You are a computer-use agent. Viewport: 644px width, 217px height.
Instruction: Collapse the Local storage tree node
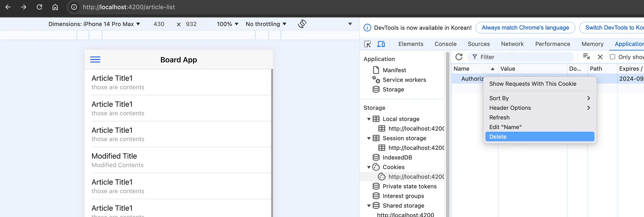tap(369, 119)
